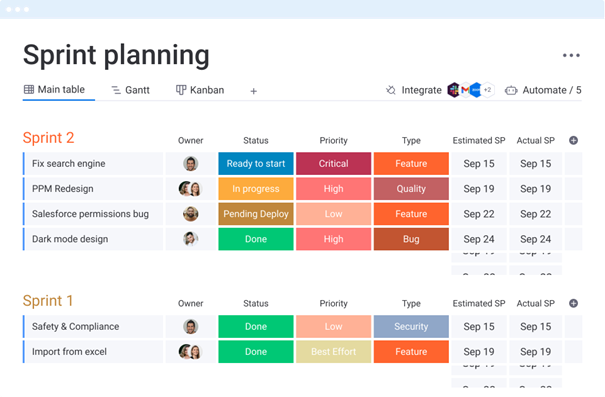Change Low priority of Safety & Compliance
The image size is (605, 397).
pos(333,326)
